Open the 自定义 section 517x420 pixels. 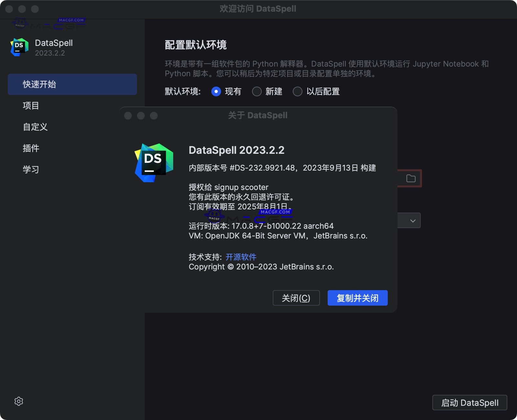click(x=35, y=127)
